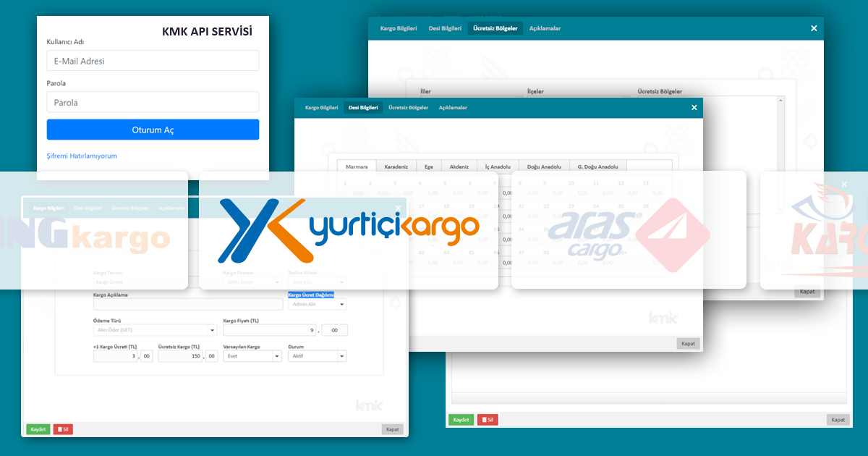Switch to Açıklamalar tab in the middle window
Viewport: 868px width, 456px height.
point(453,108)
